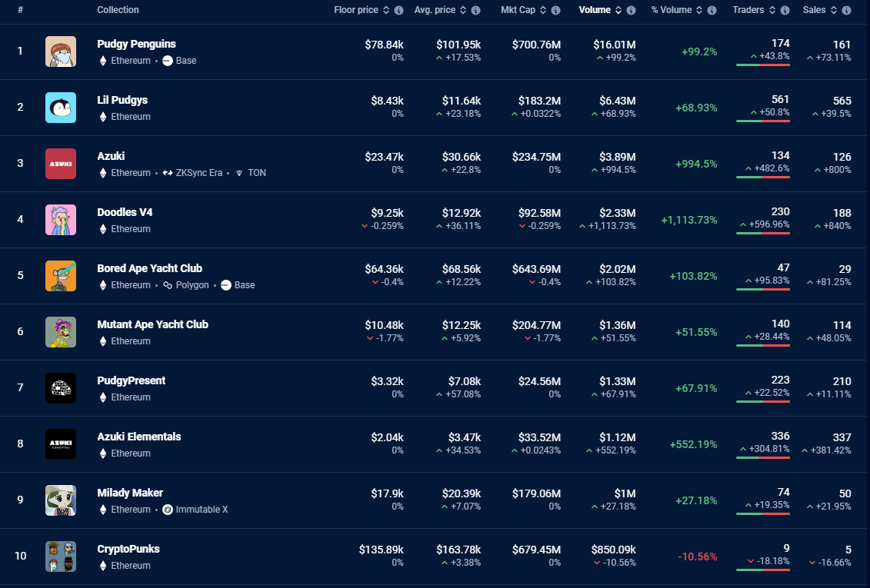Click Pudgy Penguins floor price $78.84k

tap(384, 45)
